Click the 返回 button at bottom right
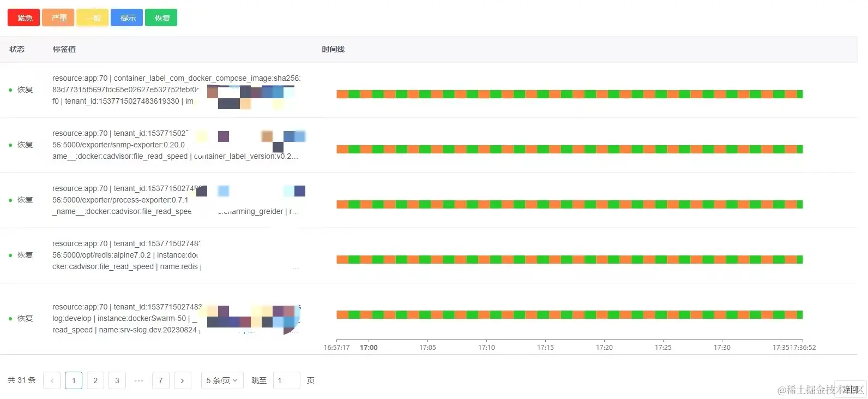This screenshot has height=399, width=868. coord(851,390)
